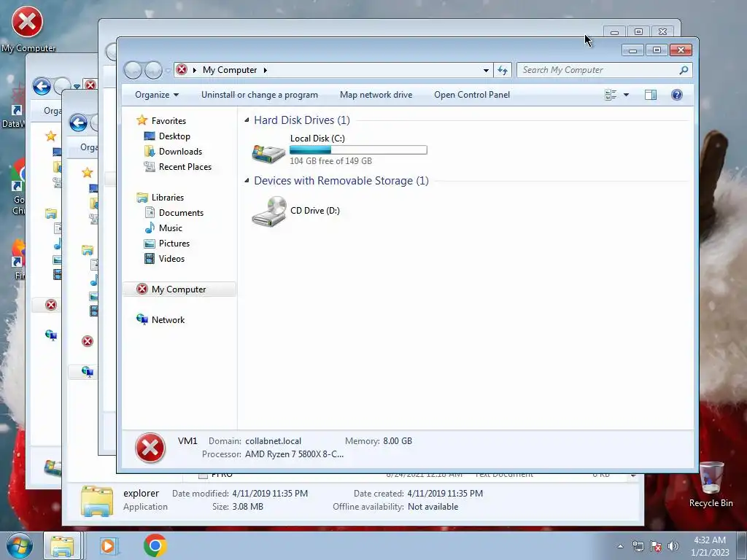
Task: Select the CD Drive (D:) icon
Action: click(x=269, y=211)
